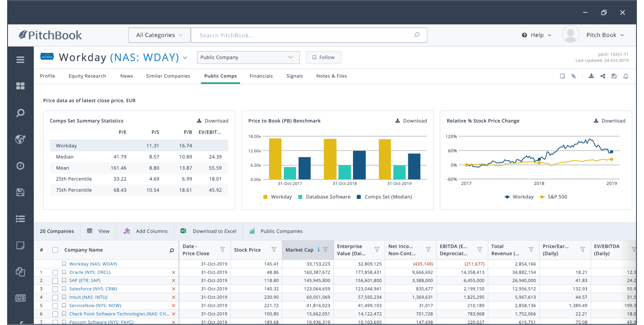The image size is (644, 325).
Task: Check the Oracle (NYS: ORCL) row checkbox
Action: coord(55,272)
